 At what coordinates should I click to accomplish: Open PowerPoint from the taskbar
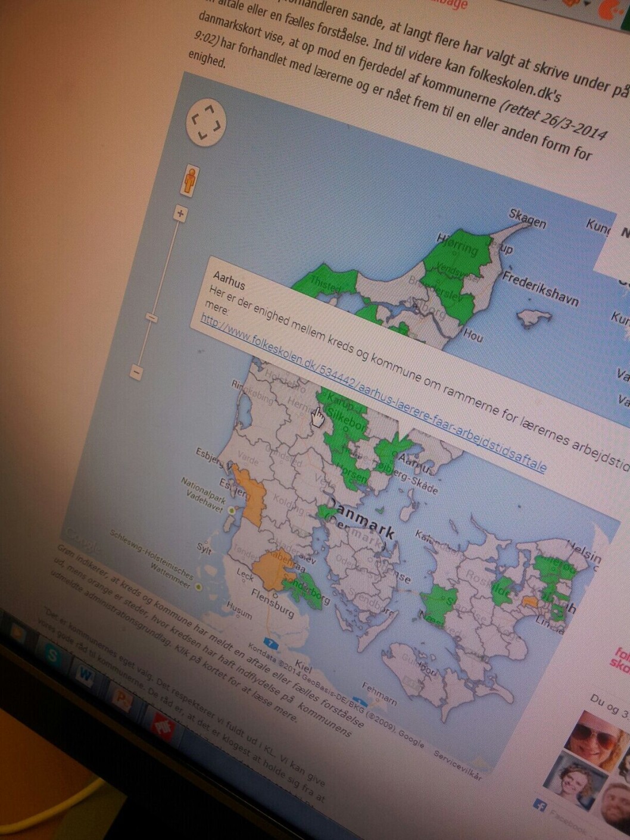point(122,699)
